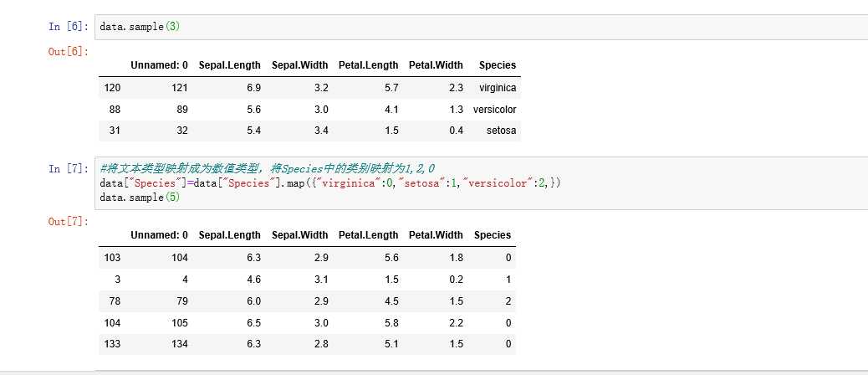Click row index 103 in Out[7] table
The image size is (868, 375).
coord(112,258)
